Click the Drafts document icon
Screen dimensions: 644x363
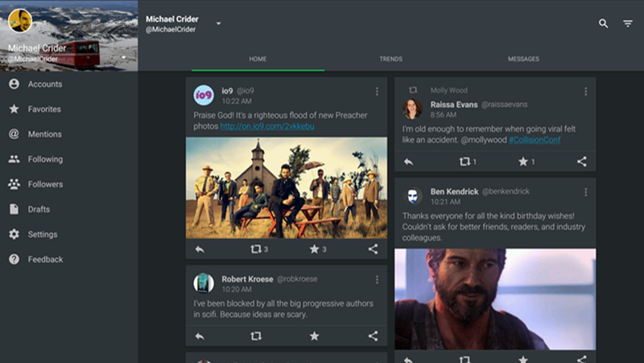click(14, 209)
